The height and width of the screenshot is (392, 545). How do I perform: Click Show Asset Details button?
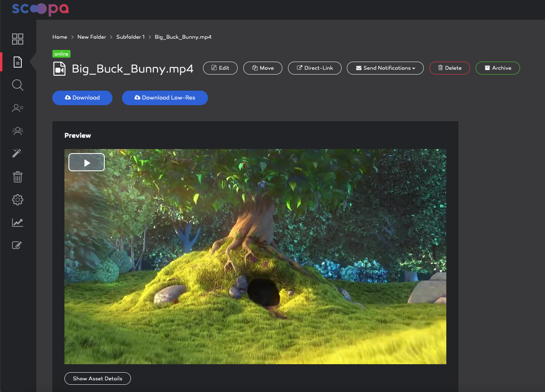click(97, 379)
